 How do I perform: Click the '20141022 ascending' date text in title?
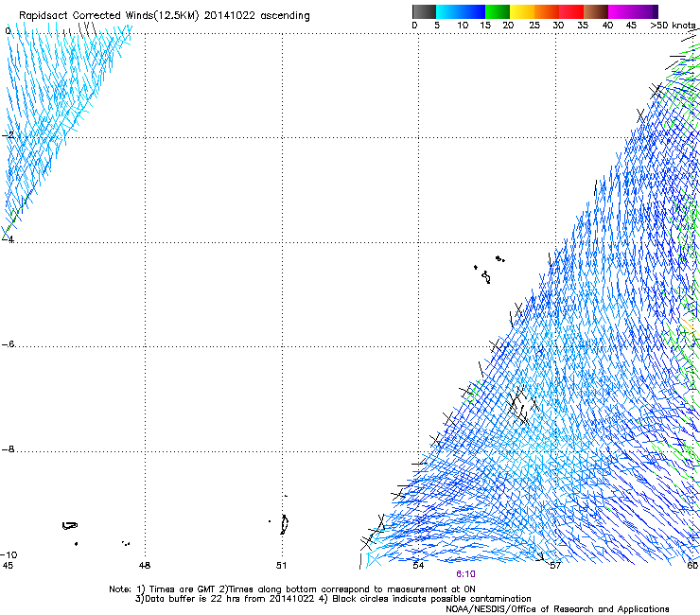click(256, 16)
